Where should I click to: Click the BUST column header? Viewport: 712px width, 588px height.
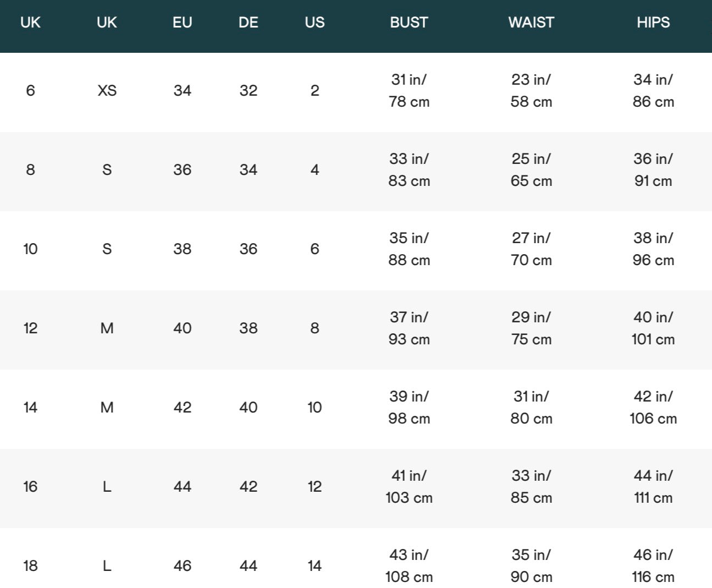[x=409, y=23]
